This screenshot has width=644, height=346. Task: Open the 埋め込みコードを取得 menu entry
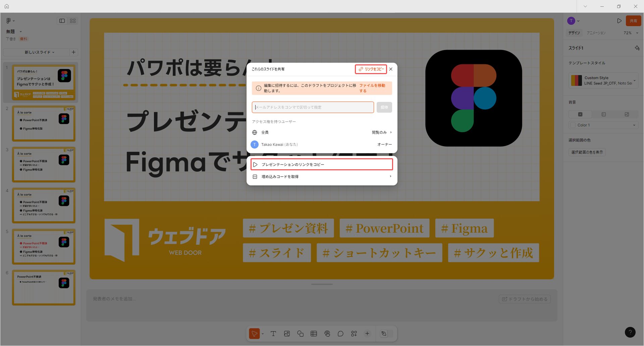coord(280,176)
